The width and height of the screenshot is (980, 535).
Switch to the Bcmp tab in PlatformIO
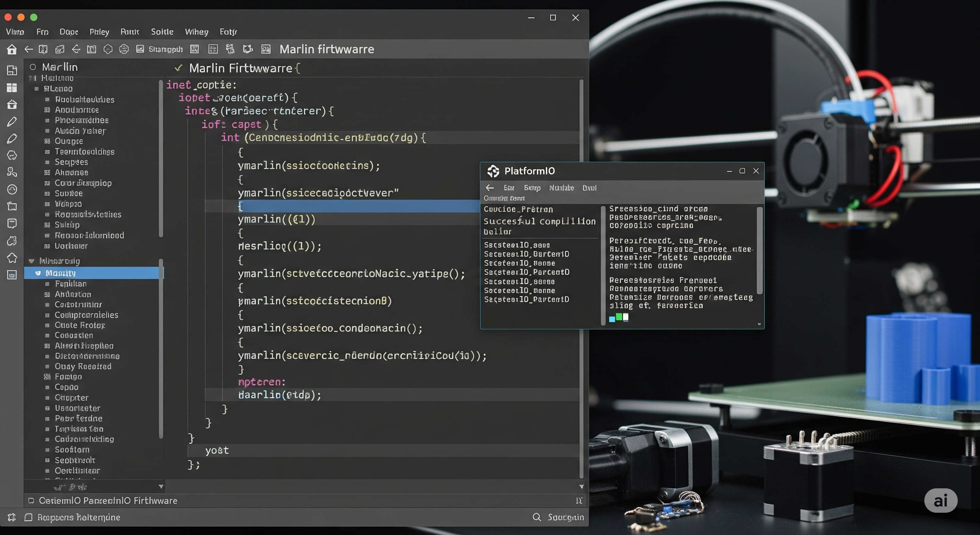click(532, 188)
